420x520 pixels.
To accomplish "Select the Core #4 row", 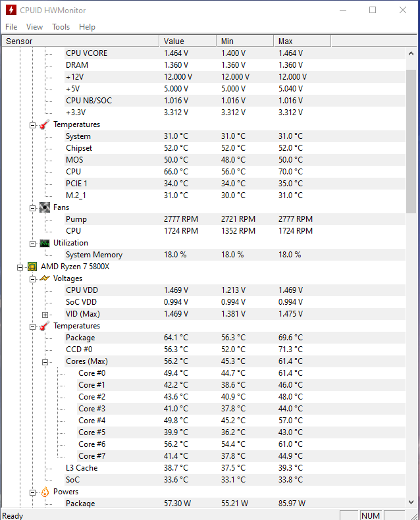I will (x=241, y=421).
